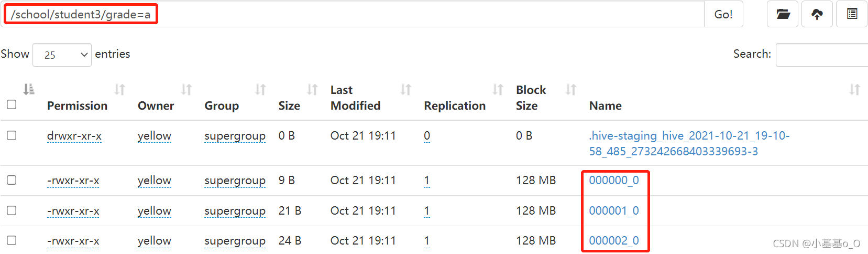868x254 pixels.
Task: Sort by the Size column sort icon
Action: (312, 90)
